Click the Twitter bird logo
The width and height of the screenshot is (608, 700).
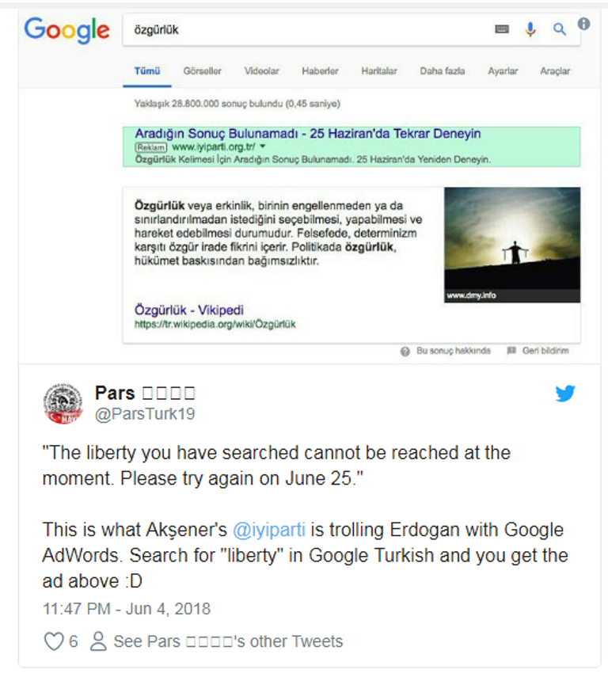565,394
